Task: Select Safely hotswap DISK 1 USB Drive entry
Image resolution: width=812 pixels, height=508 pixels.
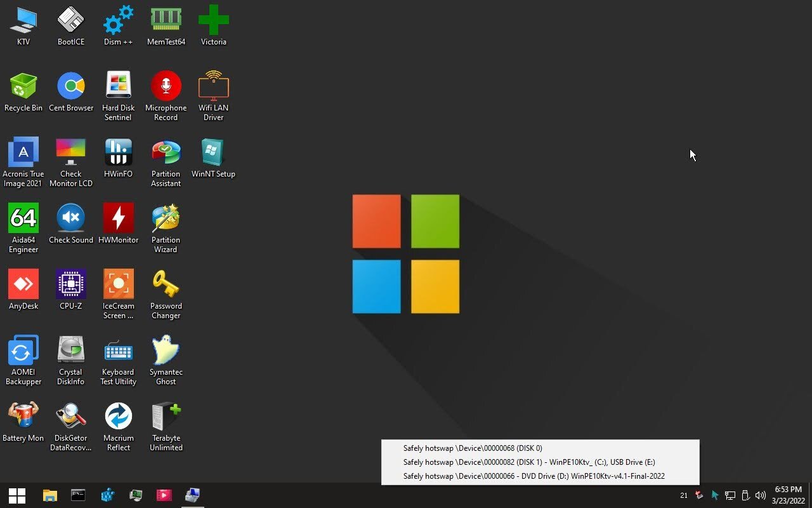Action: [x=540, y=462]
